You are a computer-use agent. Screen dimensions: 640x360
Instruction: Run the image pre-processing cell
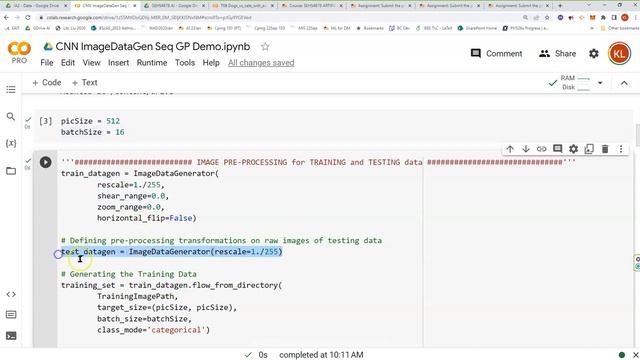pos(46,162)
